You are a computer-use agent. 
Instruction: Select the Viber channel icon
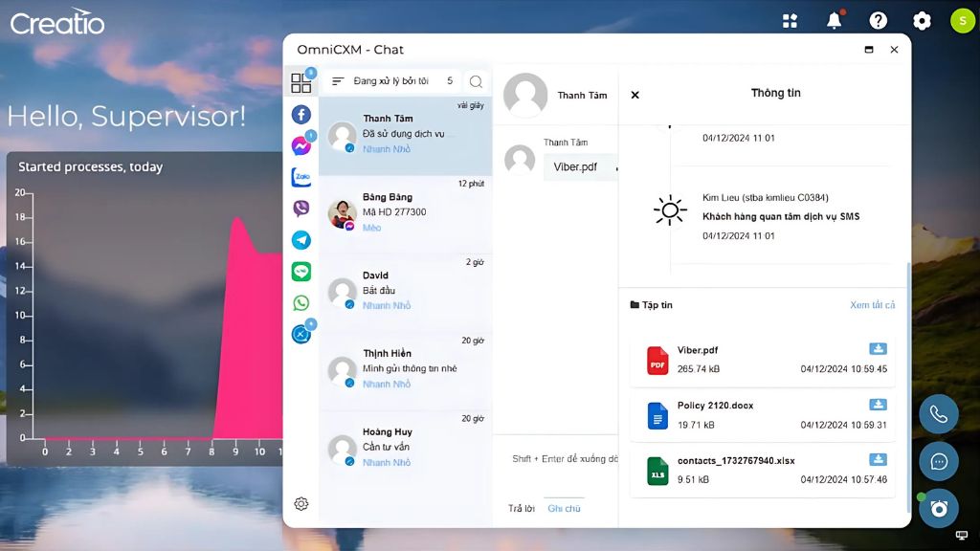coord(301,209)
